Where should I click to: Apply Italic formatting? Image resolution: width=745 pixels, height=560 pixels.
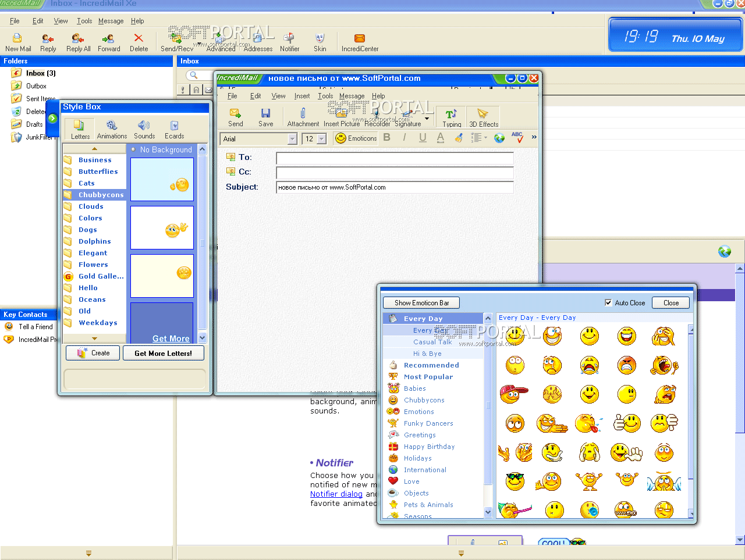[405, 137]
